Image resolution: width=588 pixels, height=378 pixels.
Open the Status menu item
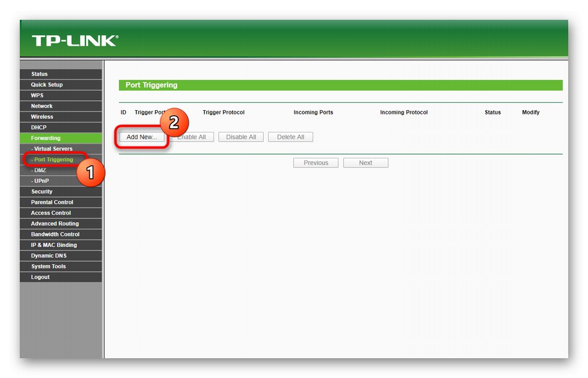pos(61,74)
